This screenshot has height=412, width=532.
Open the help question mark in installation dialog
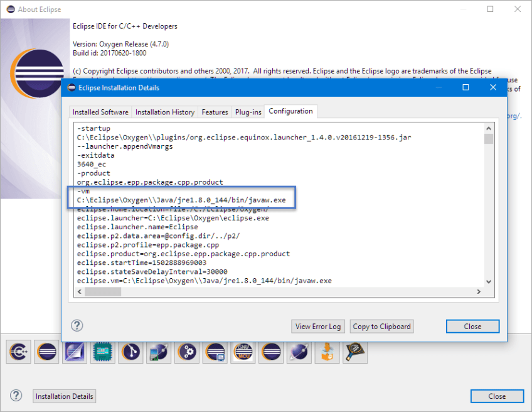pos(77,325)
